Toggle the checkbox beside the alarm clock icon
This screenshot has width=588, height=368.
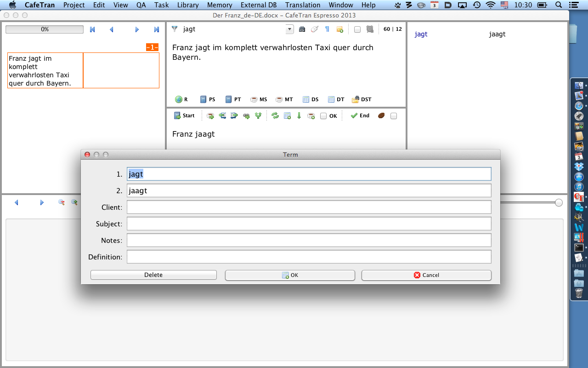click(357, 29)
